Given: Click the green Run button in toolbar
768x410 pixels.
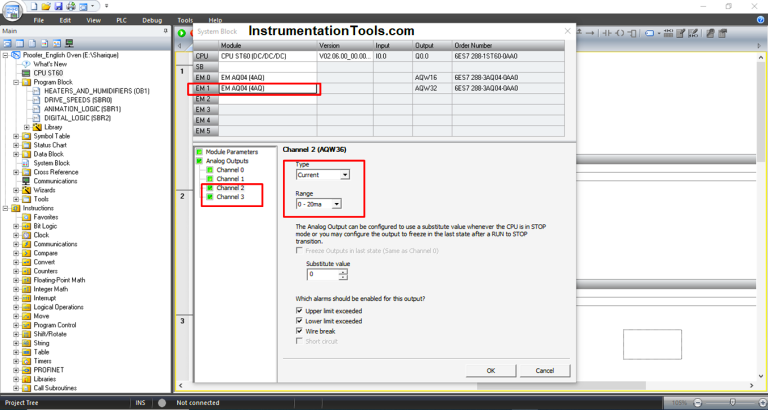Looking at the screenshot, I should [181, 33].
